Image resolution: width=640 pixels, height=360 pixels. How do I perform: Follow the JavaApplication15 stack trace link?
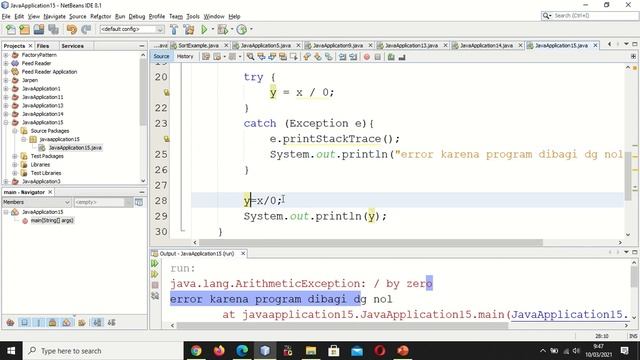click(x=569, y=315)
